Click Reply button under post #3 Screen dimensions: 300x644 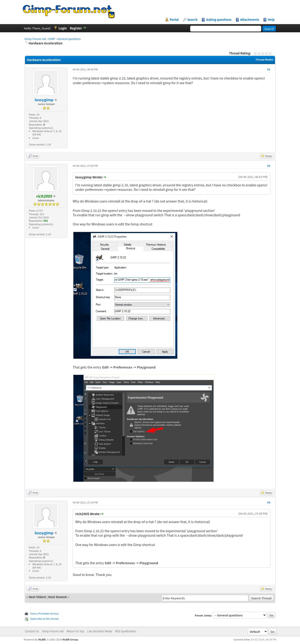coord(266,589)
